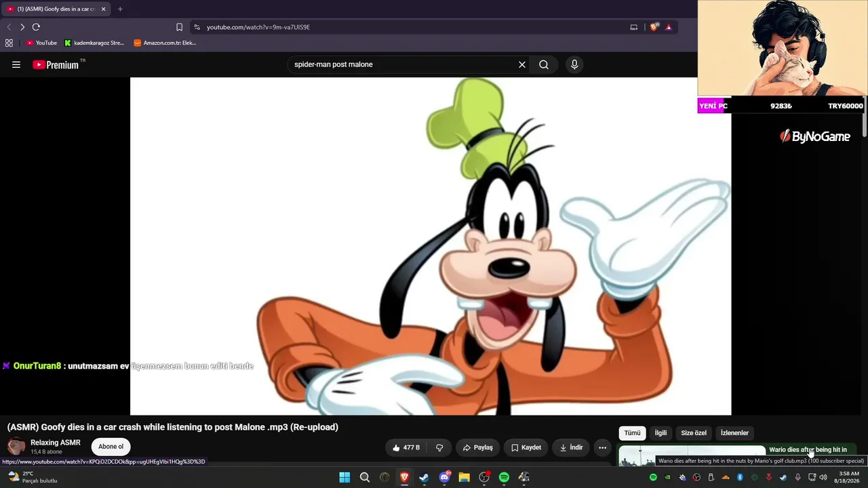Open Bluetooth tray icon
Viewport: 868px width, 488px height.
point(740,477)
